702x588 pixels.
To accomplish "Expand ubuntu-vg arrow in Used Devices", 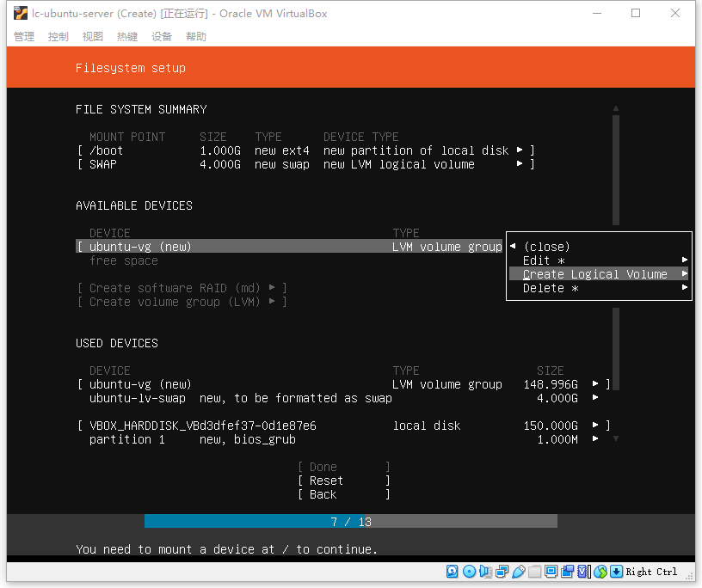I will pyautogui.click(x=595, y=383).
